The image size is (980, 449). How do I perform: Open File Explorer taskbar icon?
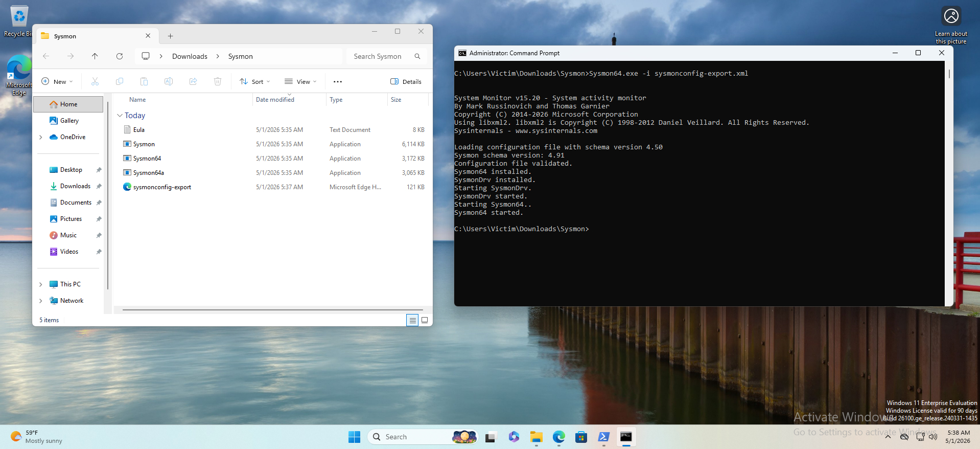pos(536,437)
